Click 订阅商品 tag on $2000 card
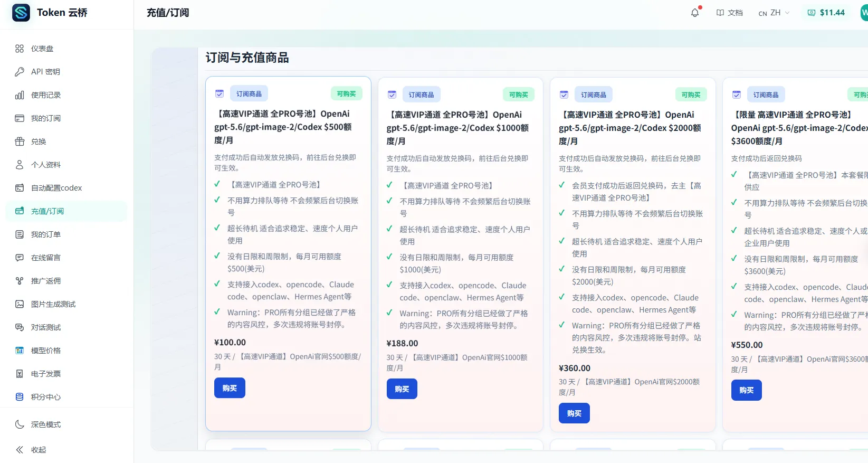 pyautogui.click(x=594, y=95)
